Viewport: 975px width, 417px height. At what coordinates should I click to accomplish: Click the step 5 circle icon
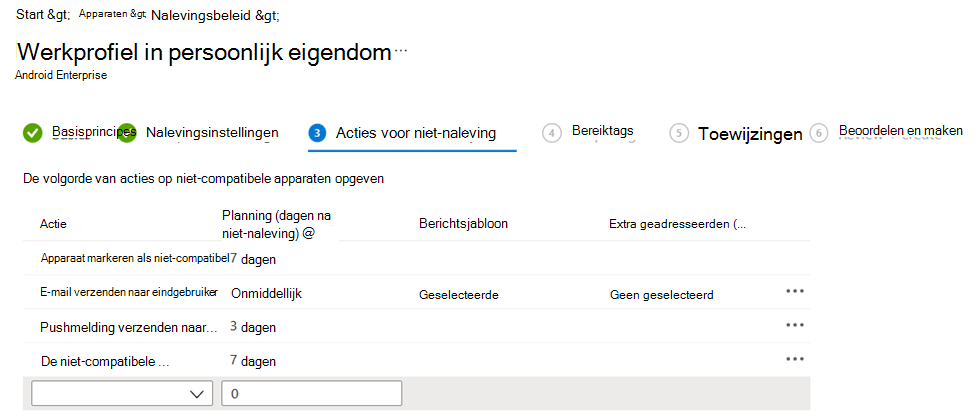[x=679, y=133]
